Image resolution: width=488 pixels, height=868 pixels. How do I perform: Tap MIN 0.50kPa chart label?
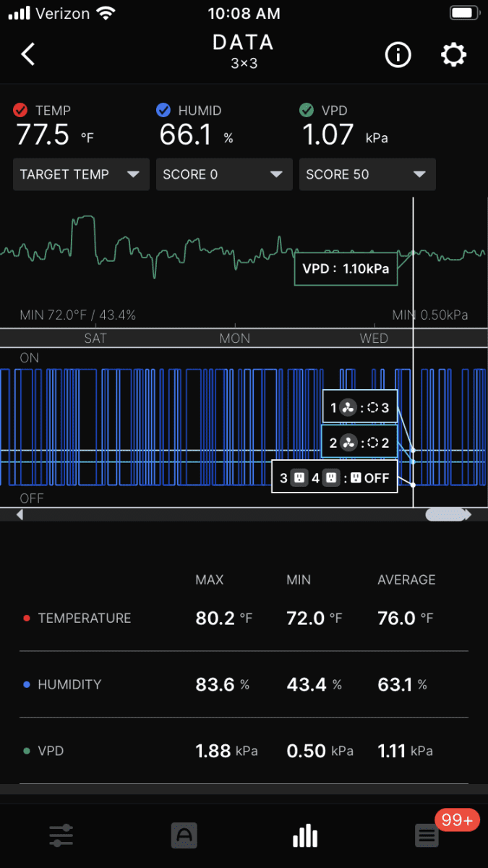(430, 315)
